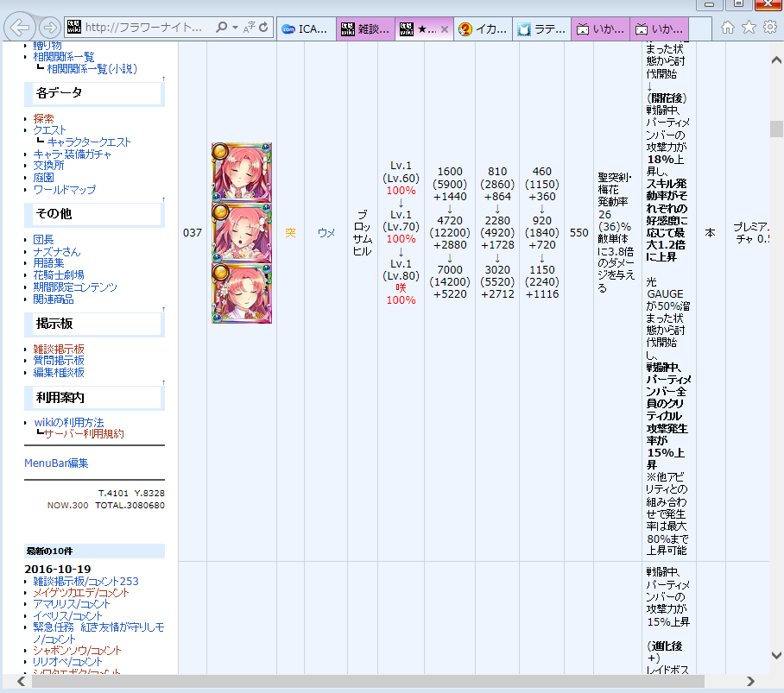
Task: Open wikiの利用方法 link
Action: coord(69,422)
